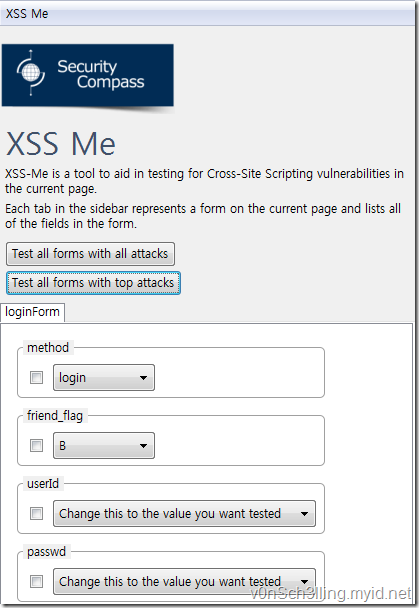Viewport: 419px width, 608px height.
Task: Click the Security Compass logo banner
Action: pos(88,75)
